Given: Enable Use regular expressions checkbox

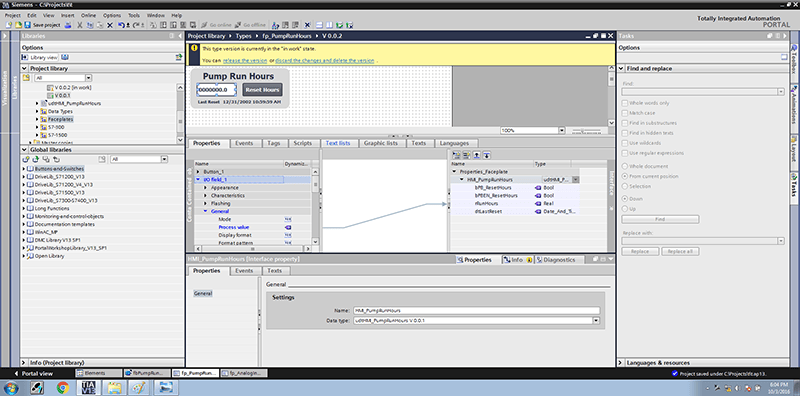Looking at the screenshot, I should point(624,153).
